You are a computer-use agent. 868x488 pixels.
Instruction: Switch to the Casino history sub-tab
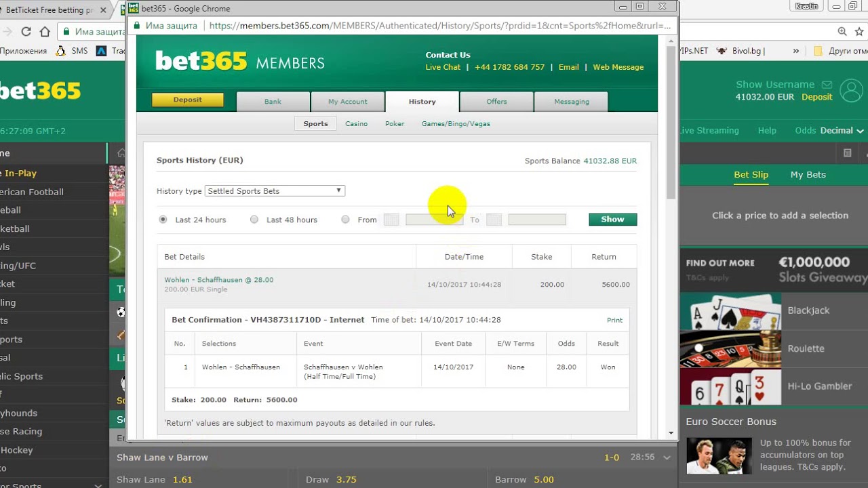pyautogui.click(x=356, y=124)
